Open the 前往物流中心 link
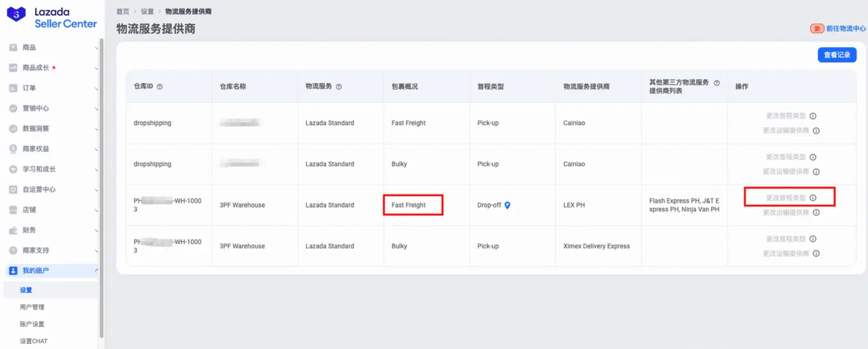 pyautogui.click(x=845, y=29)
